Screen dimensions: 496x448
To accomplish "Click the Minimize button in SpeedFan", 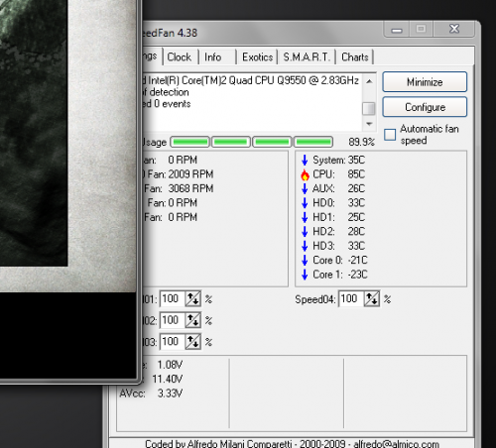I will point(425,82).
